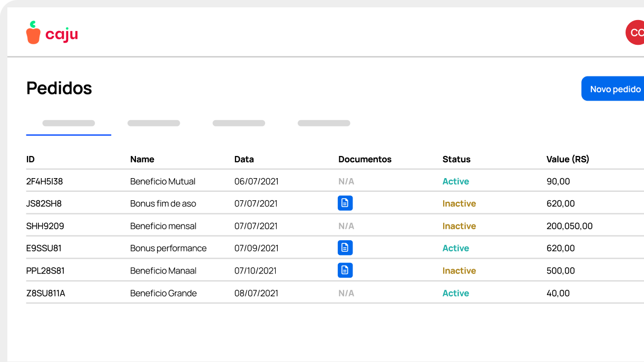The image size is (644, 362).
Task: Open the document attached to Bonus performance
Action: click(x=345, y=248)
